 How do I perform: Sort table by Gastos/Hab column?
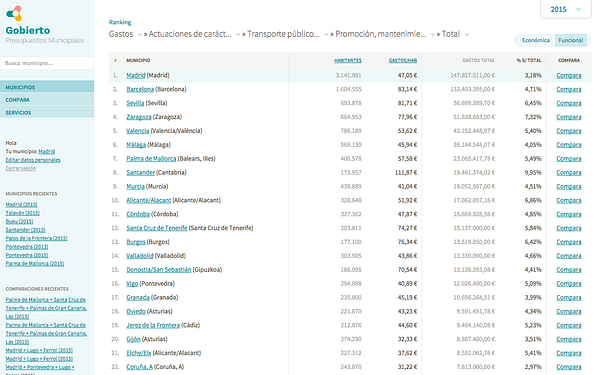pos(403,60)
